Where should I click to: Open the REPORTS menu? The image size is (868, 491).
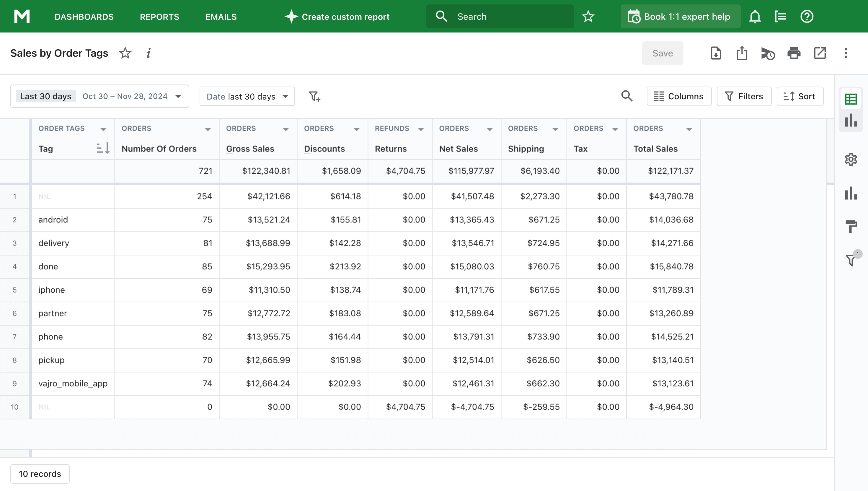159,17
